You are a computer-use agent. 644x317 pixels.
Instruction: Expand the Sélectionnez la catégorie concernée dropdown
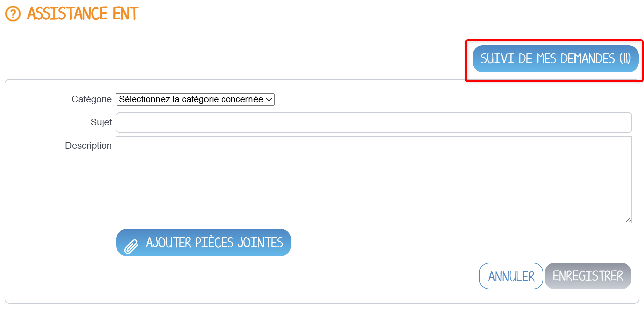(195, 99)
